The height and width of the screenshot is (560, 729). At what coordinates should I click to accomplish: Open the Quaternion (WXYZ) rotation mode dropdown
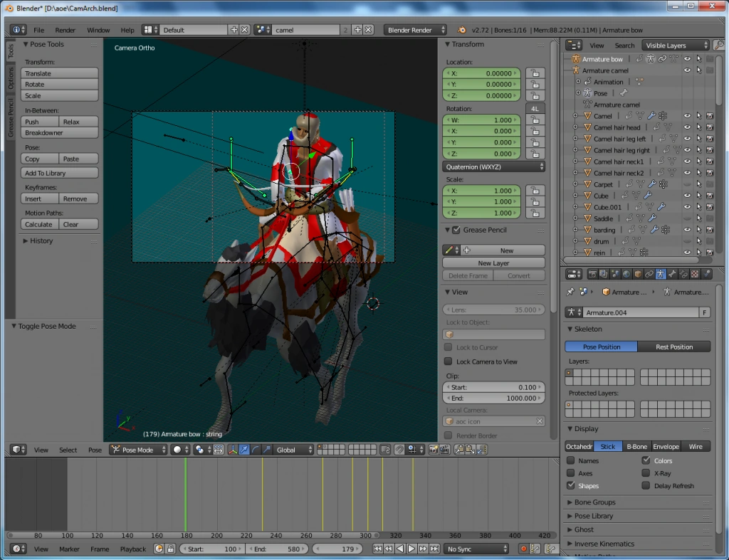(x=494, y=167)
